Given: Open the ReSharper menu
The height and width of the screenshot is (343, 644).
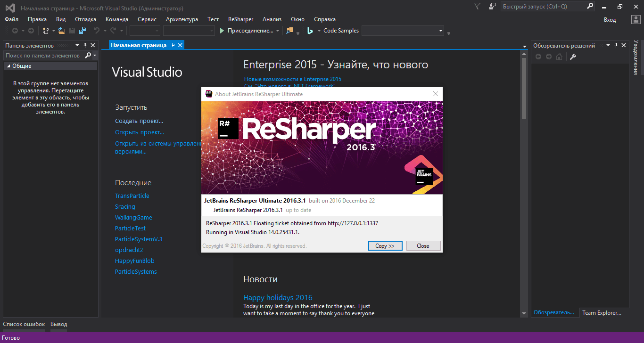Looking at the screenshot, I should click(x=240, y=19).
